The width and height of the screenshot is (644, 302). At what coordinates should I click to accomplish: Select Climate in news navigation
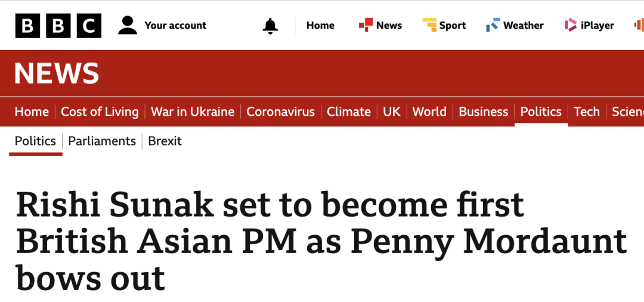pyautogui.click(x=349, y=112)
